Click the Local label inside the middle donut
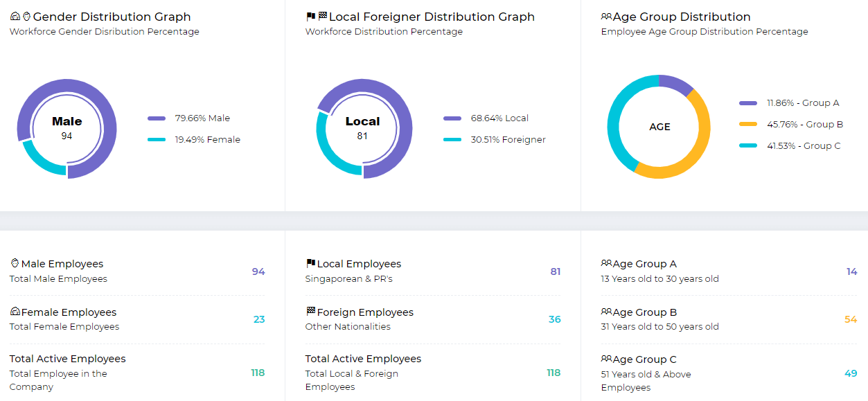 (363, 121)
